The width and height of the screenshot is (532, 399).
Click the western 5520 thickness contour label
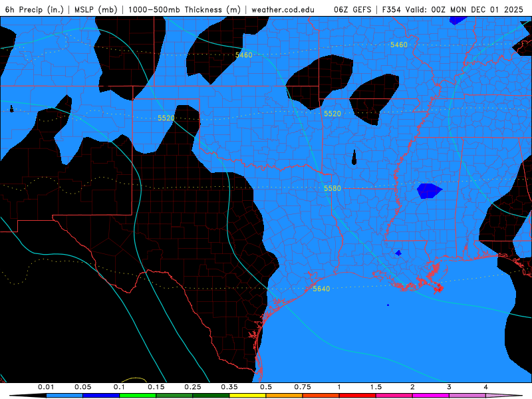166,118
